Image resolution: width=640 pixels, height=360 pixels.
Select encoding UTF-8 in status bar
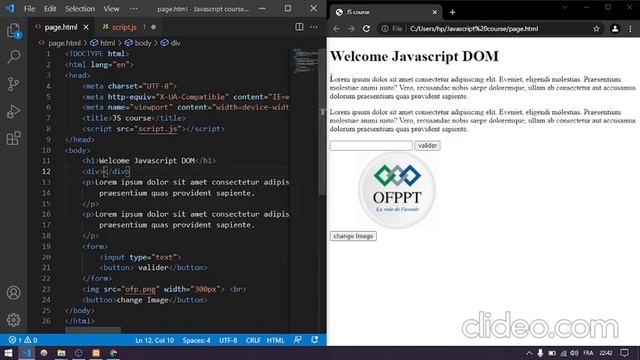click(228, 340)
